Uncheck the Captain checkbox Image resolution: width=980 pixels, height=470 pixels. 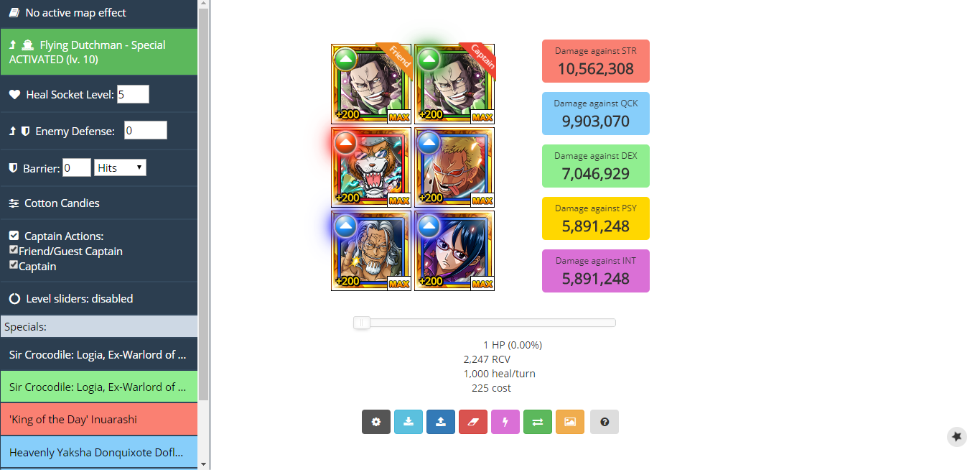click(14, 265)
